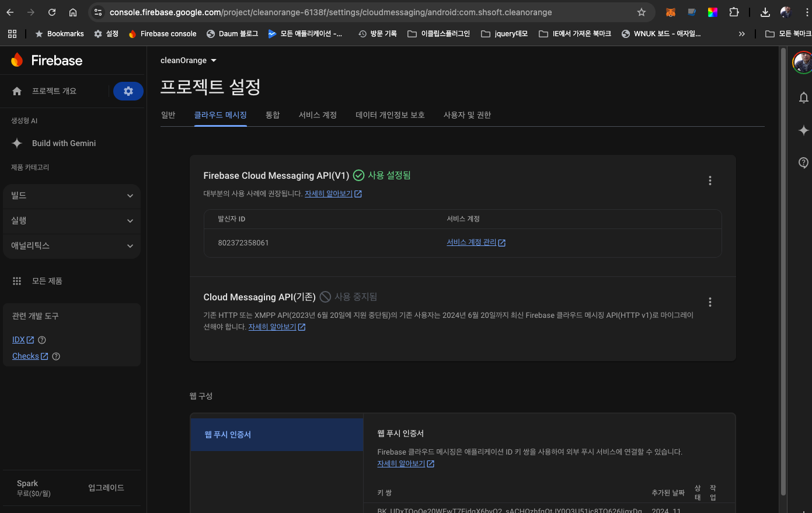Open 서비스 계정 관리 link

[x=476, y=242]
